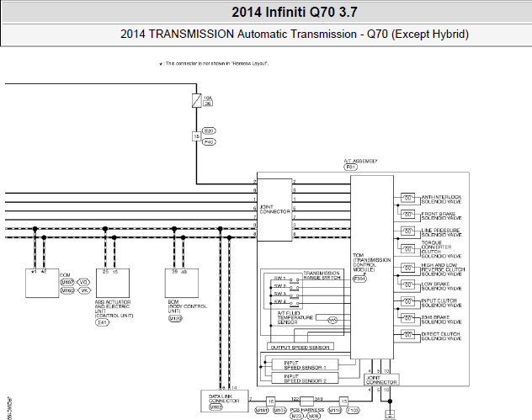Viewport: 532px width, 420px height.
Task: Click the Automatic Transmission Q70 subtitle
Action: pos(295,35)
